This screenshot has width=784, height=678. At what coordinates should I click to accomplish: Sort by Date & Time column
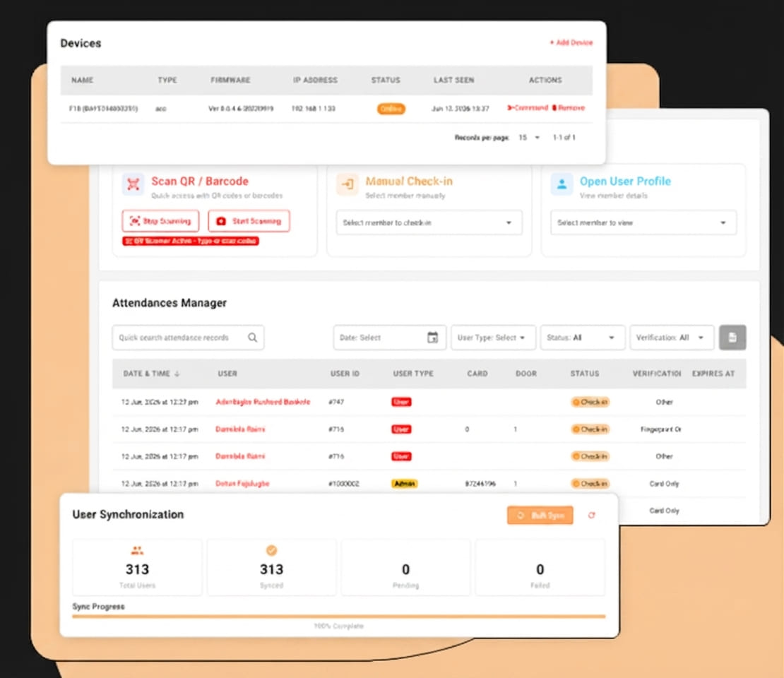[x=151, y=374]
